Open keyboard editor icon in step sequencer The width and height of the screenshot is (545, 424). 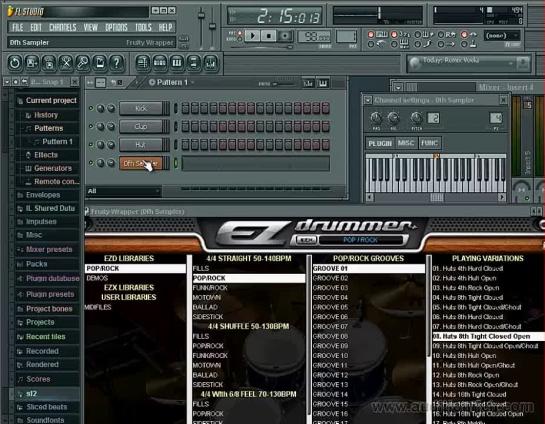(323, 83)
